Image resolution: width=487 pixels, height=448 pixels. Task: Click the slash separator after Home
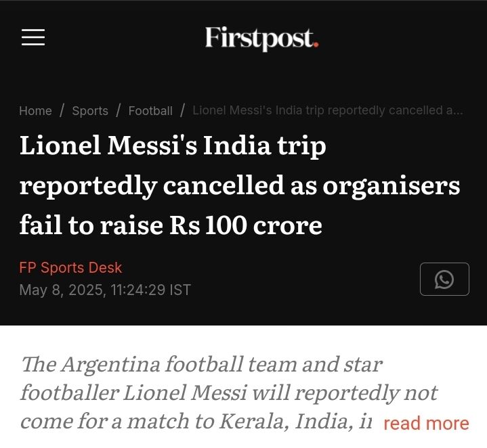coord(62,110)
